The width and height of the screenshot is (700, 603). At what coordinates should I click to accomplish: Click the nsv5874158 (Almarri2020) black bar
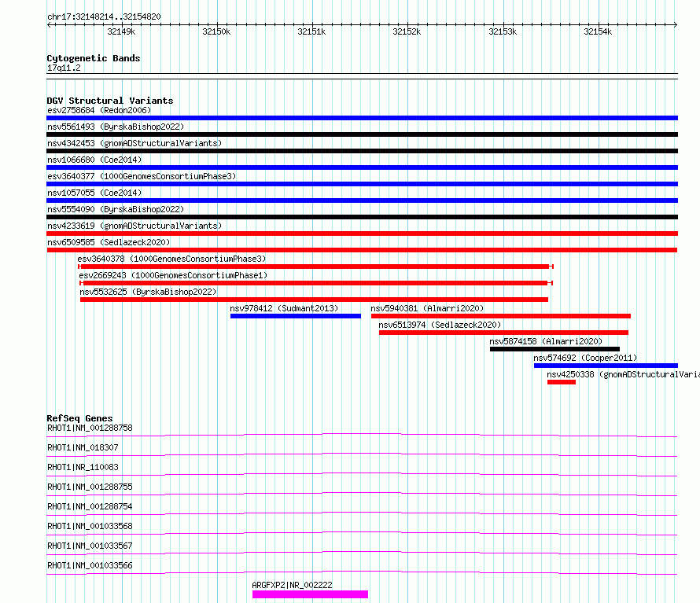pos(554,349)
